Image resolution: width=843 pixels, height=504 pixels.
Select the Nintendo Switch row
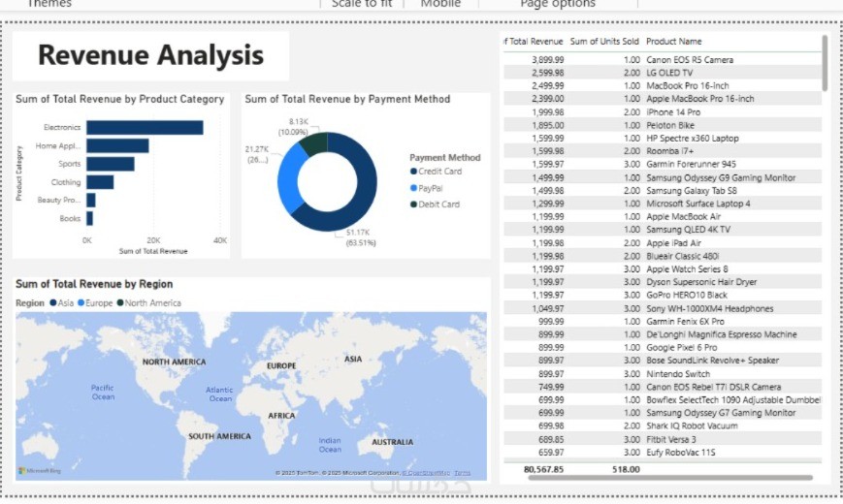pos(663,374)
